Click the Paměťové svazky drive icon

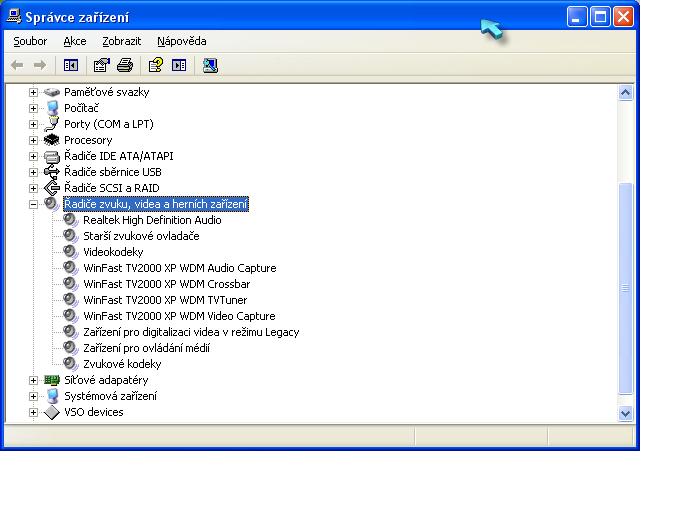(x=52, y=92)
